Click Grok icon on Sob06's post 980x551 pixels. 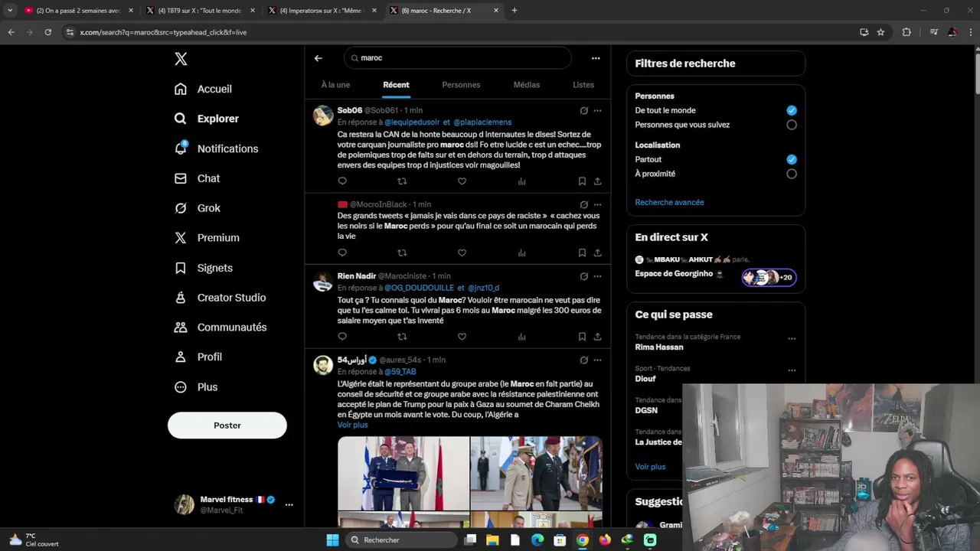pos(583,110)
